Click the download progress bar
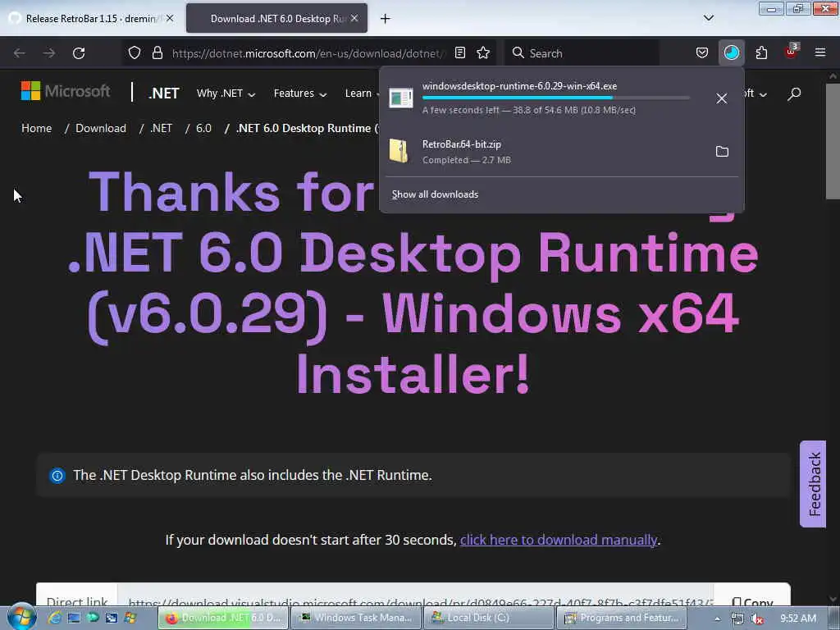Image resolution: width=840 pixels, height=630 pixels. (555, 98)
